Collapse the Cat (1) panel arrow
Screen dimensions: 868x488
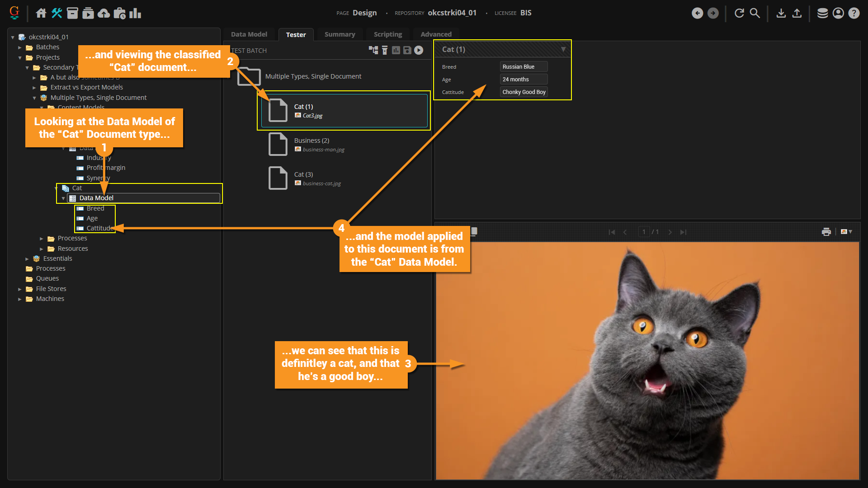point(563,49)
